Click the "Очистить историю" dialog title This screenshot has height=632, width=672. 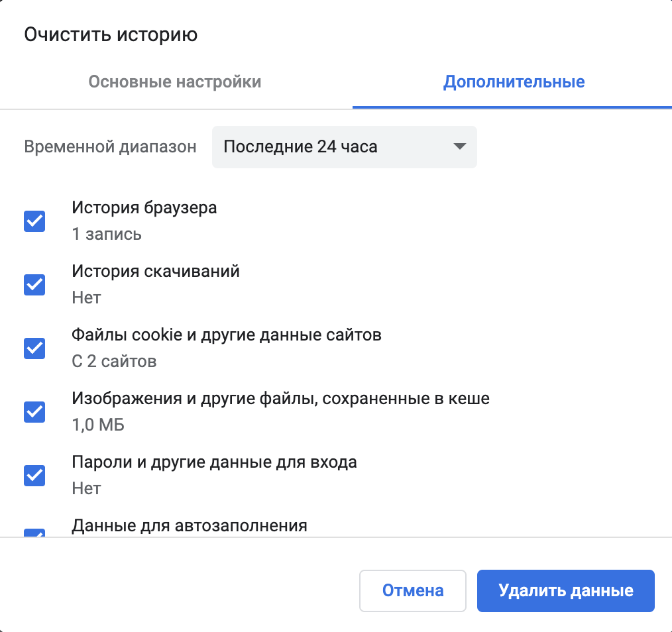(x=111, y=34)
